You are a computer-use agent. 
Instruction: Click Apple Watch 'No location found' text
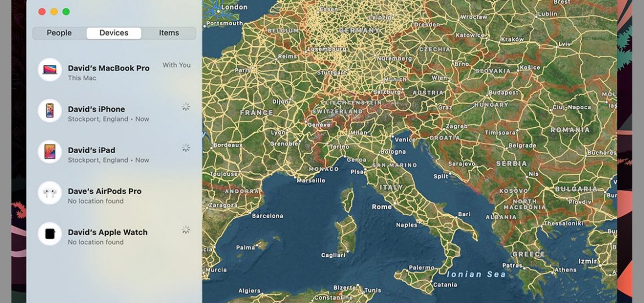coord(96,242)
